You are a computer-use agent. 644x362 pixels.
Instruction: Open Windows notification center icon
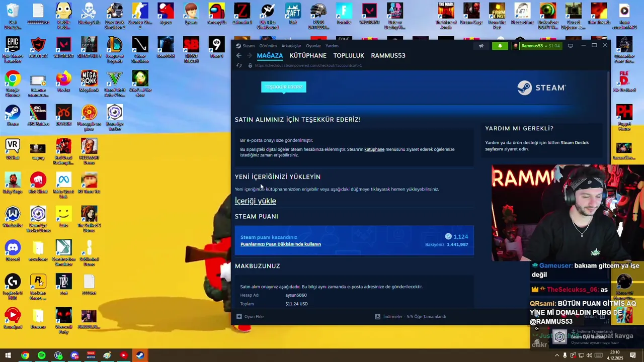pos(633,355)
